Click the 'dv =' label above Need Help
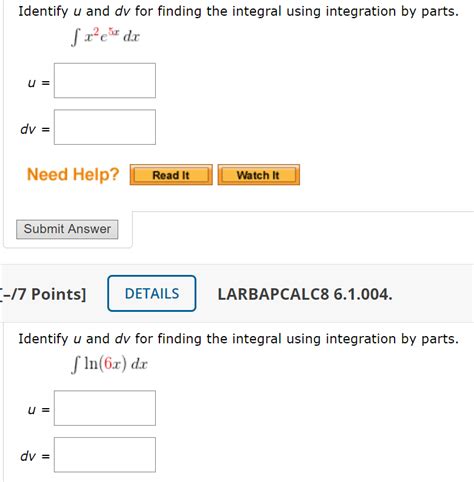The width and height of the screenshot is (474, 482). (x=35, y=129)
